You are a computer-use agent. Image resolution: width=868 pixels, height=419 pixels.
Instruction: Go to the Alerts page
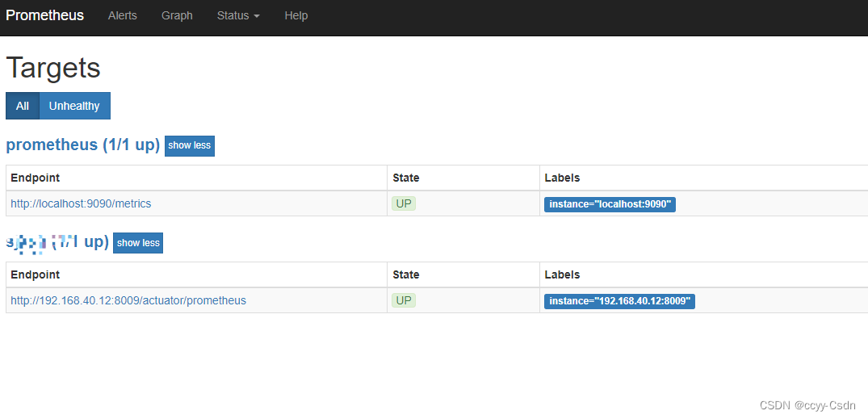(x=123, y=15)
